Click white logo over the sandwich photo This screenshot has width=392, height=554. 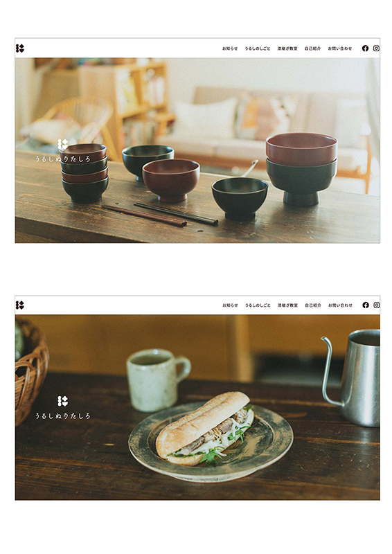[63, 401]
